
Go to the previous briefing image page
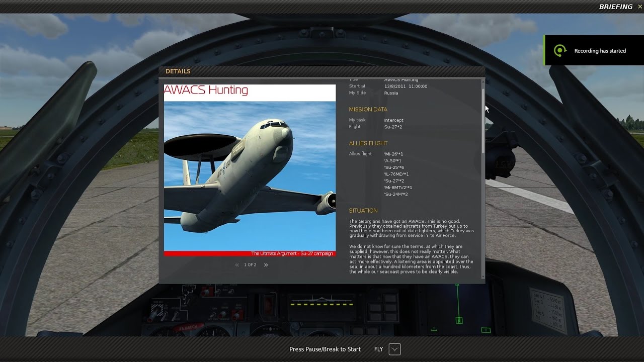(237, 265)
